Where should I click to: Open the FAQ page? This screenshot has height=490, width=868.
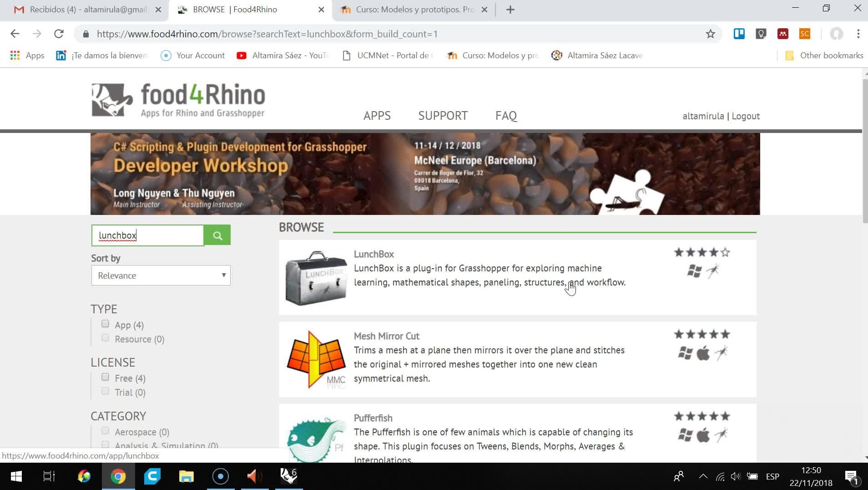coord(506,116)
